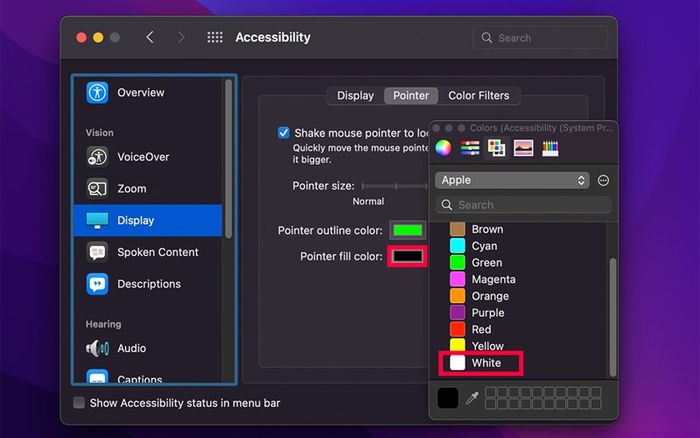Screen dimensions: 700x438
Task: Toggle Shake mouse pointer to locate
Action: 284,133
